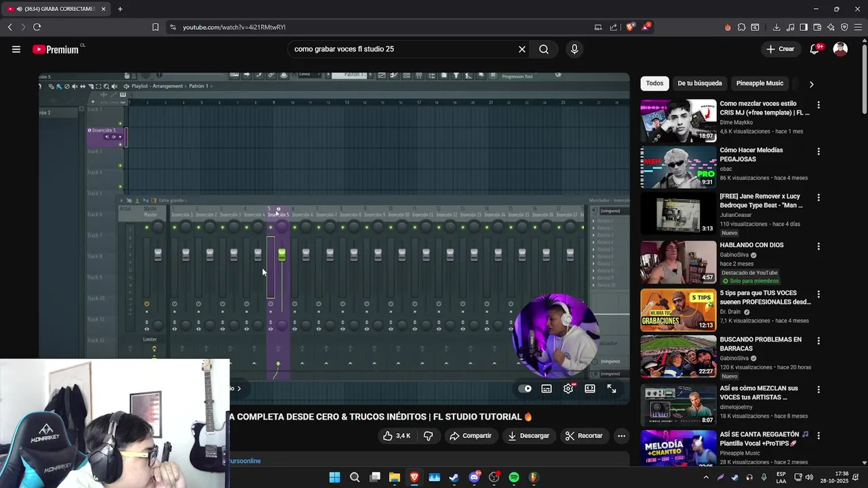This screenshot has height=488, width=868.
Task: Share this page with the share icon
Action: (x=614, y=27)
